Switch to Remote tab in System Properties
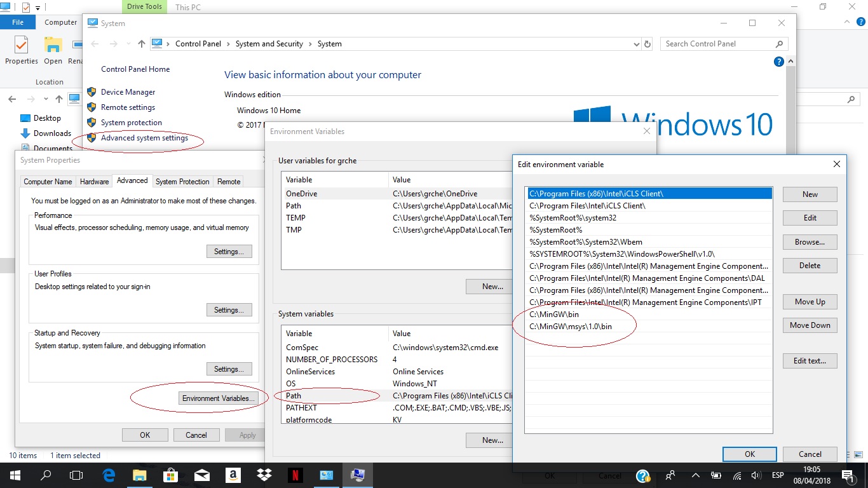Viewport: 868px width, 488px height. (229, 182)
